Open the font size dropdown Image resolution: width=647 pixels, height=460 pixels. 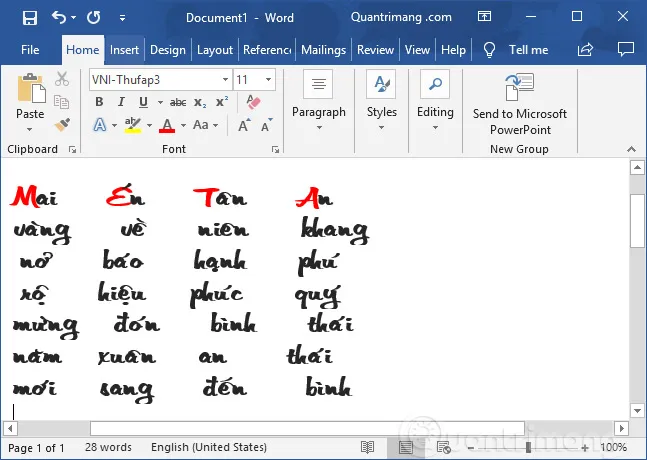[x=268, y=79]
